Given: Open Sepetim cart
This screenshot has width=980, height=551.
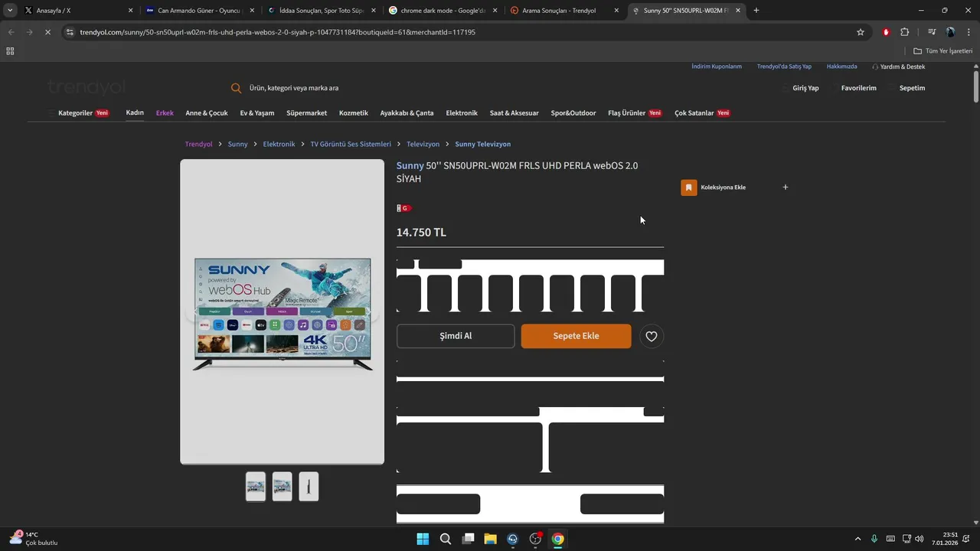Looking at the screenshot, I should [x=912, y=88].
